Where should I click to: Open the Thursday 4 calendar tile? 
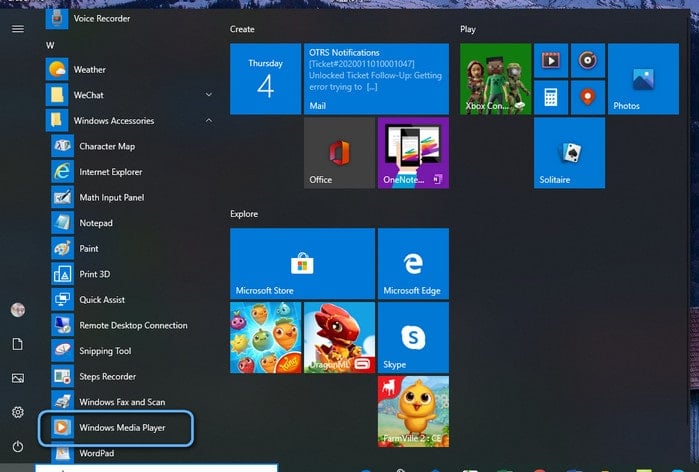pos(265,79)
